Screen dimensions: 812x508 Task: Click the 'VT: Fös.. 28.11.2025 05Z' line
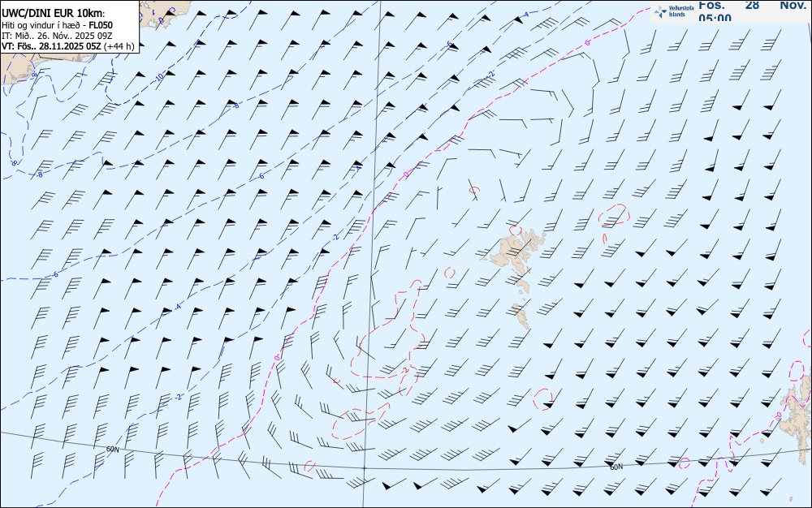(52, 46)
